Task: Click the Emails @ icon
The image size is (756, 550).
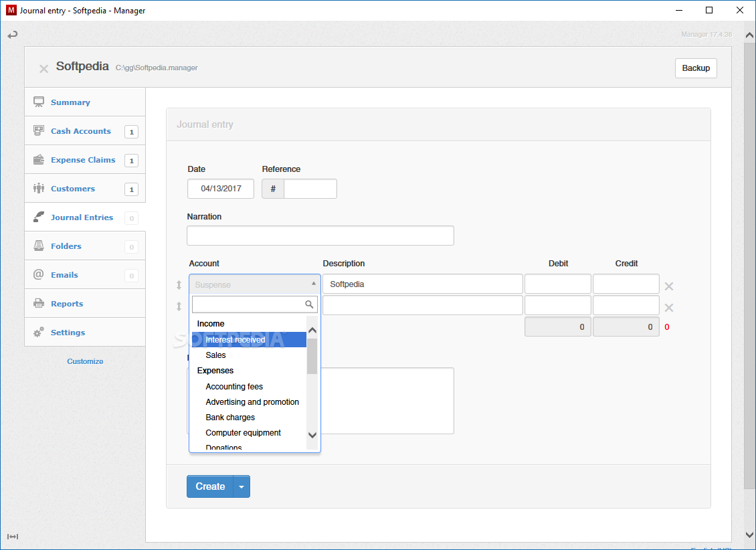Action: pyautogui.click(x=39, y=275)
